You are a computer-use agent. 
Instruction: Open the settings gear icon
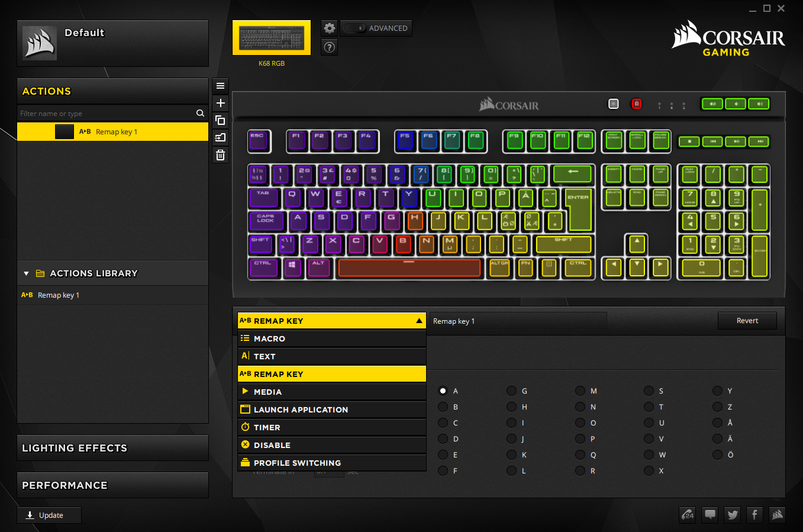point(330,28)
